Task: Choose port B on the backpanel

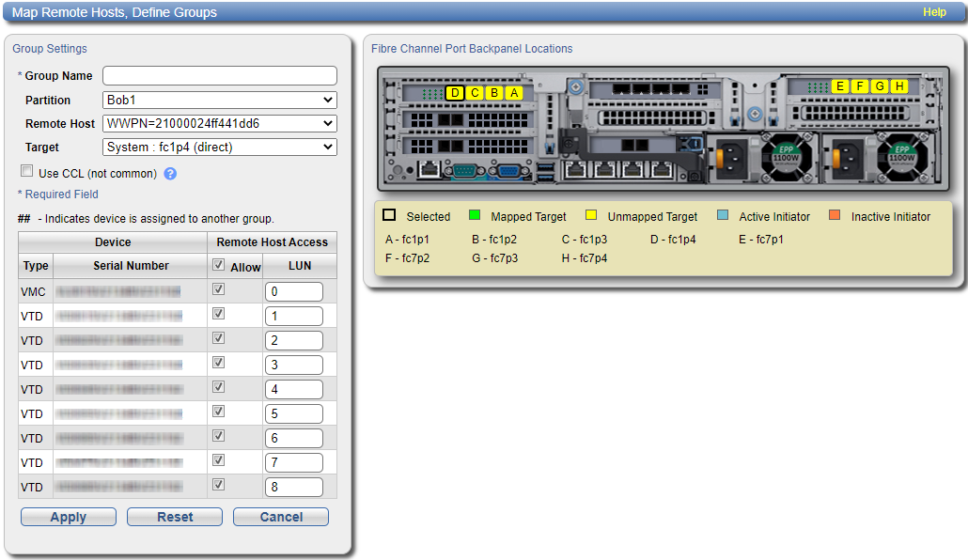Action: pyautogui.click(x=494, y=92)
